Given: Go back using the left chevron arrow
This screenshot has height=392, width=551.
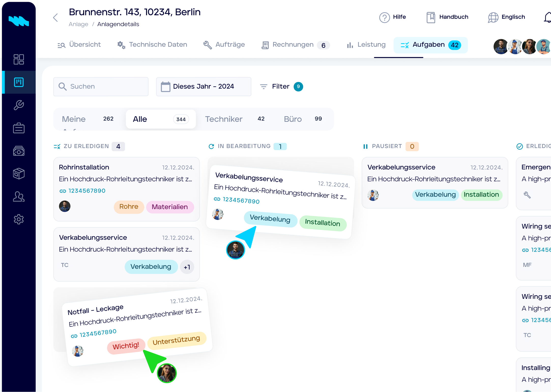Looking at the screenshot, I should (55, 18).
